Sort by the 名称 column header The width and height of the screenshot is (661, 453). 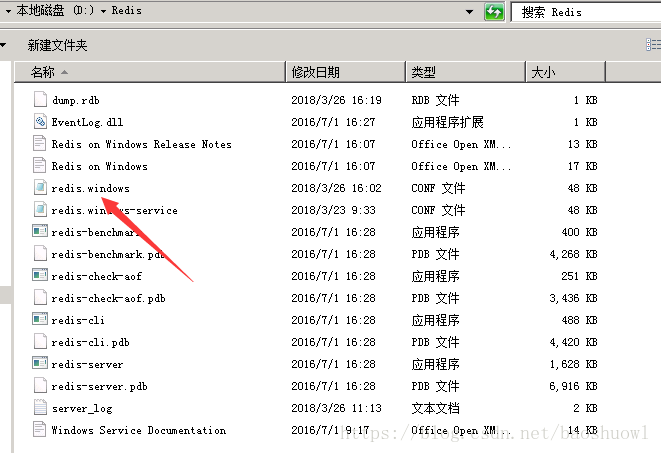click(150, 72)
